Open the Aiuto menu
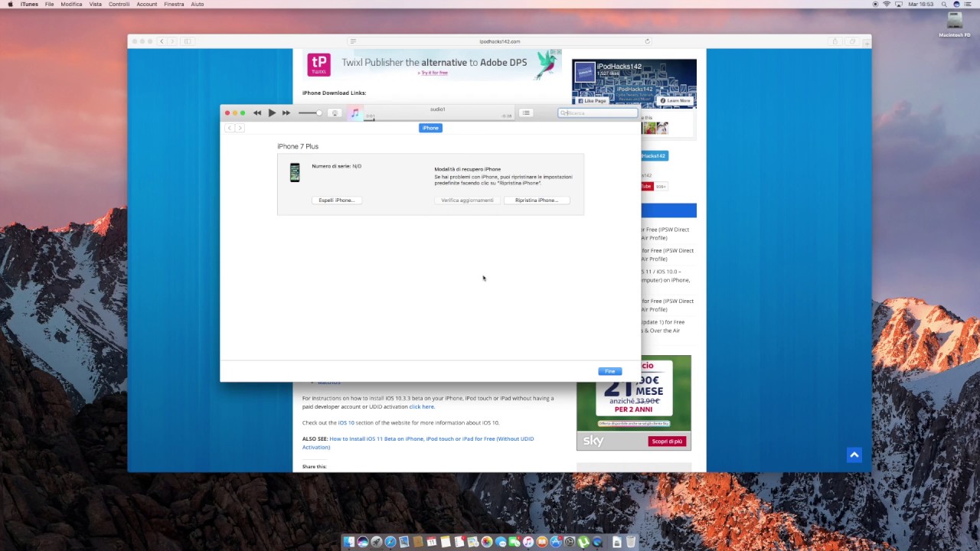The height and width of the screenshot is (551, 980). pyautogui.click(x=198, y=4)
